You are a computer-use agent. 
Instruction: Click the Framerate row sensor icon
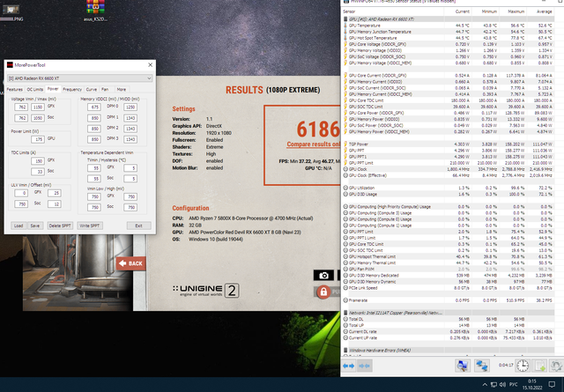tap(345, 300)
